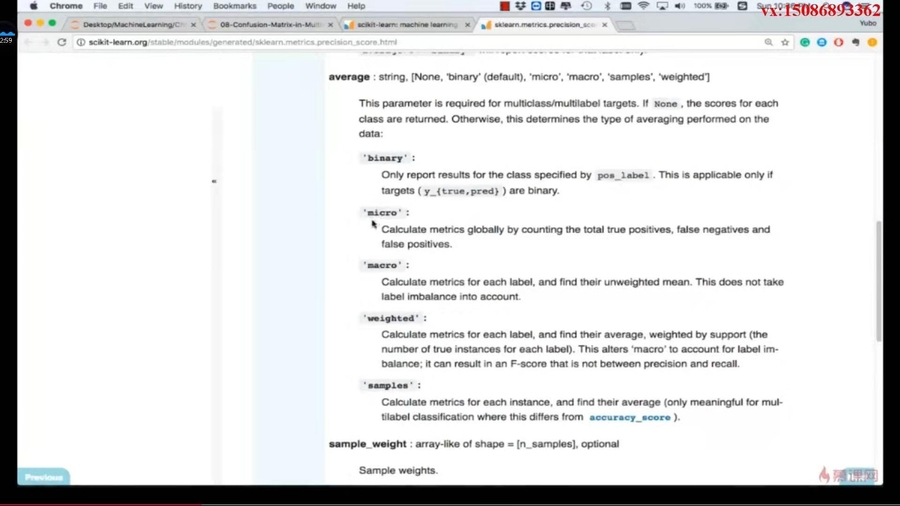Open the Dropbox icon in menu bar

coord(520,6)
